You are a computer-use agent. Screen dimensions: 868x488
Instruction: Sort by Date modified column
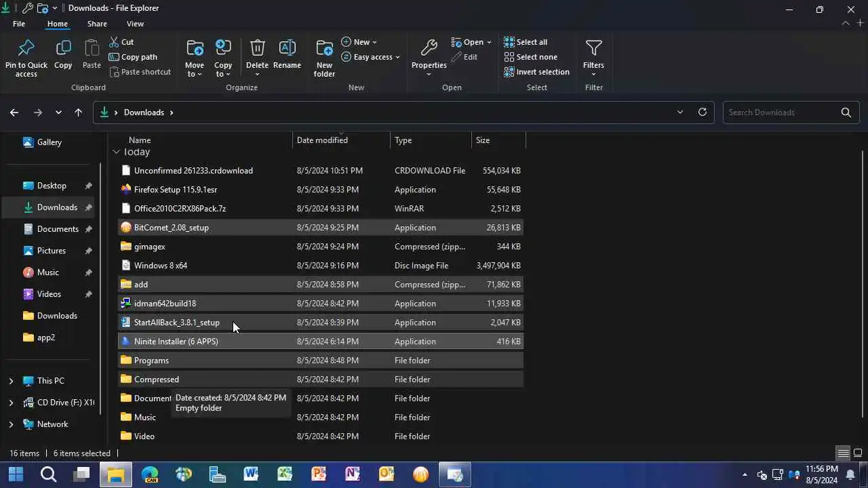click(x=342, y=140)
